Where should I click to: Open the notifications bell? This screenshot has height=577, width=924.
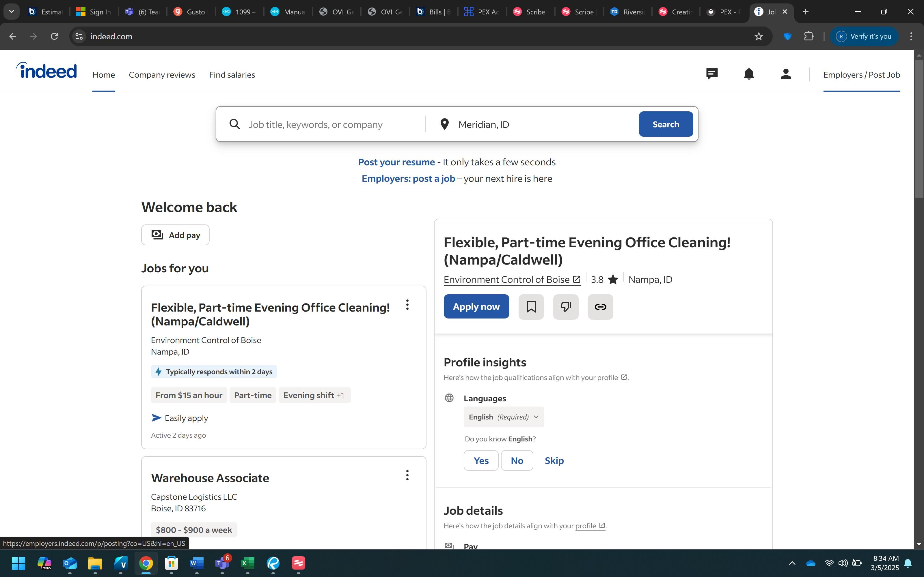click(749, 74)
